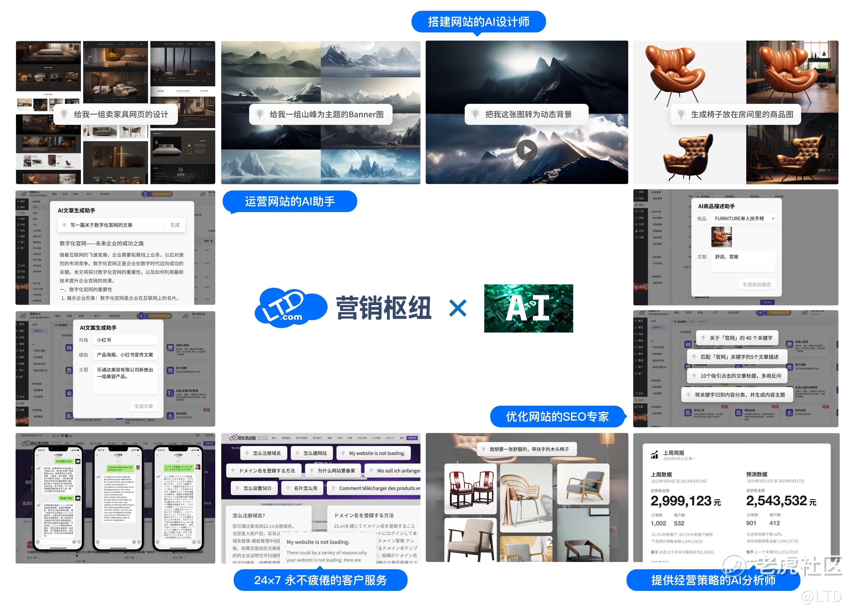
Task: Open the FURNITURE单人扶手椅 product dropdown
Action: [743, 218]
